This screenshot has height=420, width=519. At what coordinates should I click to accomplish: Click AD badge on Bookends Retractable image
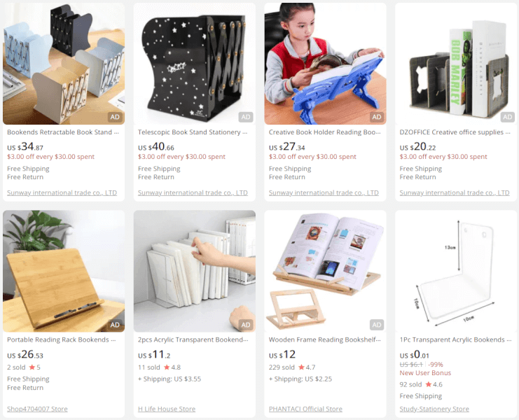point(115,117)
